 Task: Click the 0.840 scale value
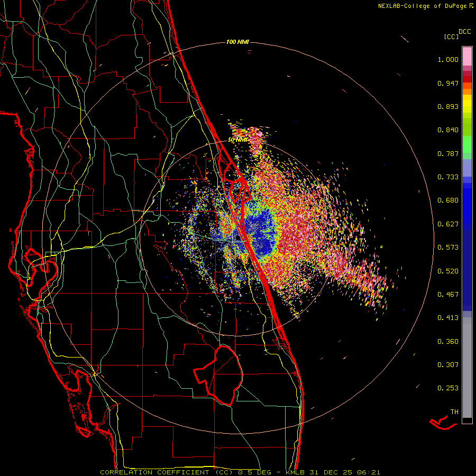(x=448, y=130)
